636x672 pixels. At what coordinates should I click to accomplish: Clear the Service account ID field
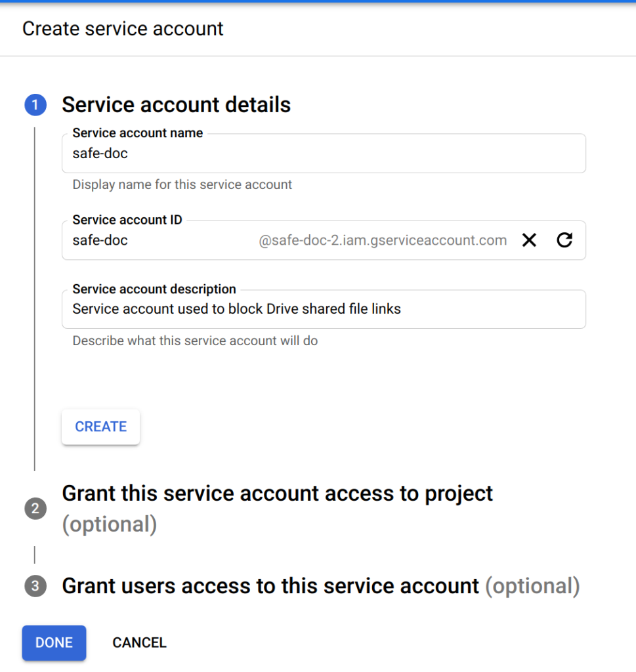529,240
